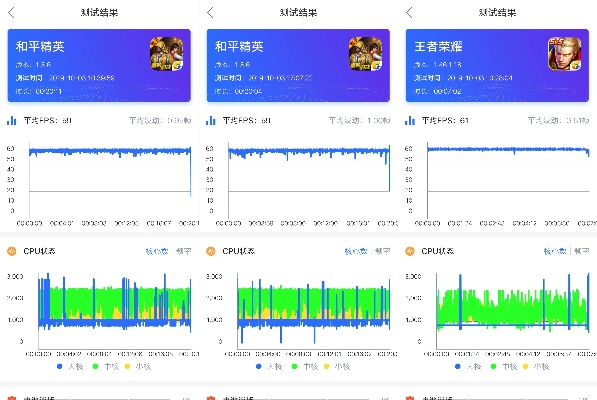
Task: Tap 平均FPS: 61 label in the 王者荣耀 panel
Action: [x=445, y=121]
